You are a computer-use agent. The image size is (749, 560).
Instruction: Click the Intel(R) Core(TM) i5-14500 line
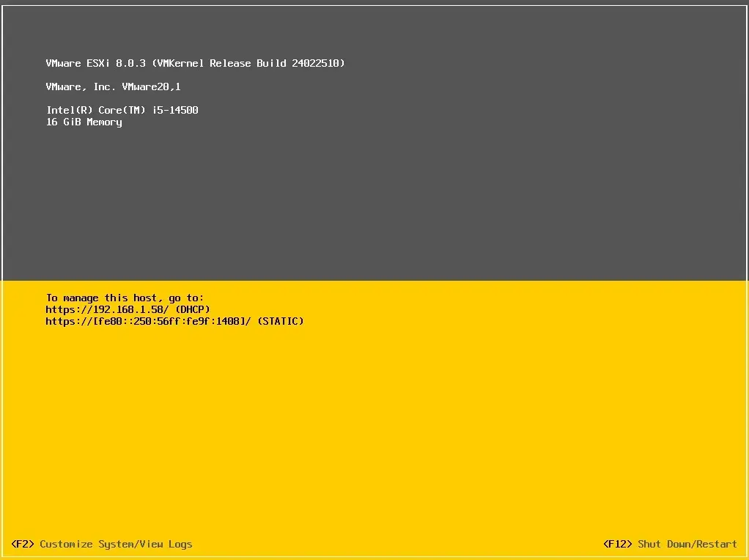[122, 110]
